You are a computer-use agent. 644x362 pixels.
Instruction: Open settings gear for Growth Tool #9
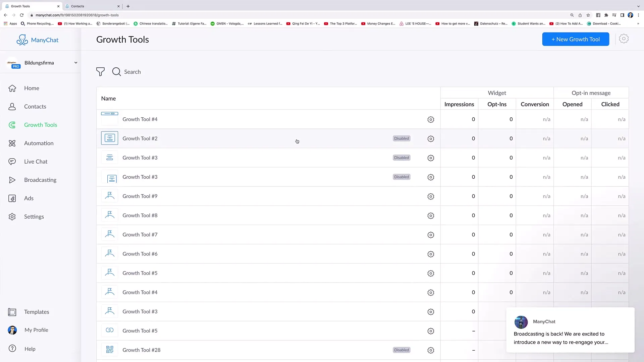tap(431, 196)
